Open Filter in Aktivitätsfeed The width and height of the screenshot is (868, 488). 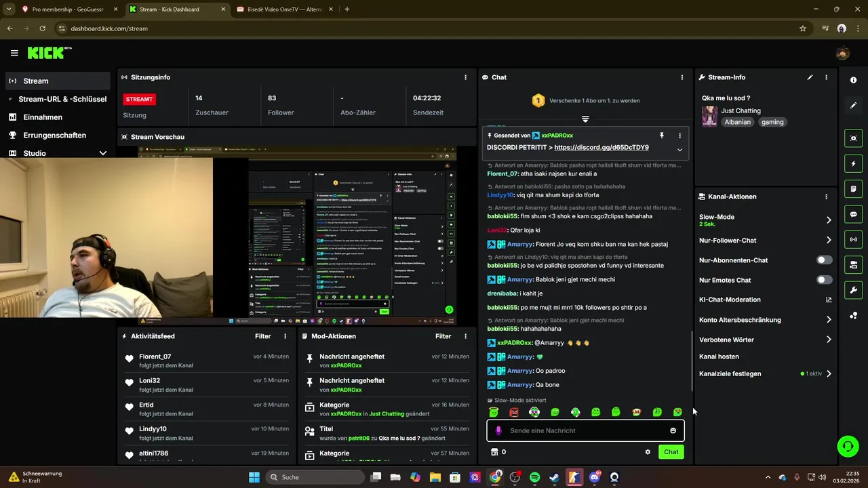(x=263, y=336)
